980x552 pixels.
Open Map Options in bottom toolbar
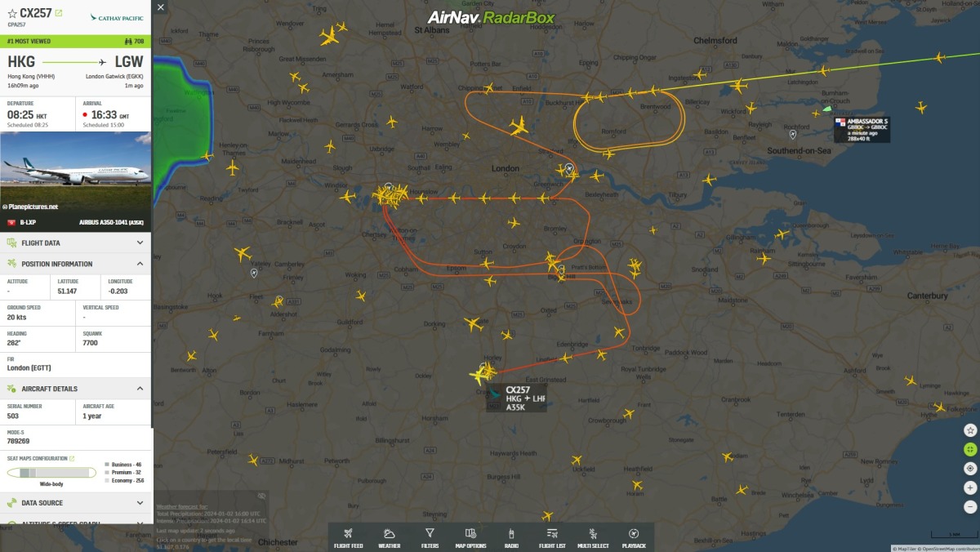pos(470,538)
